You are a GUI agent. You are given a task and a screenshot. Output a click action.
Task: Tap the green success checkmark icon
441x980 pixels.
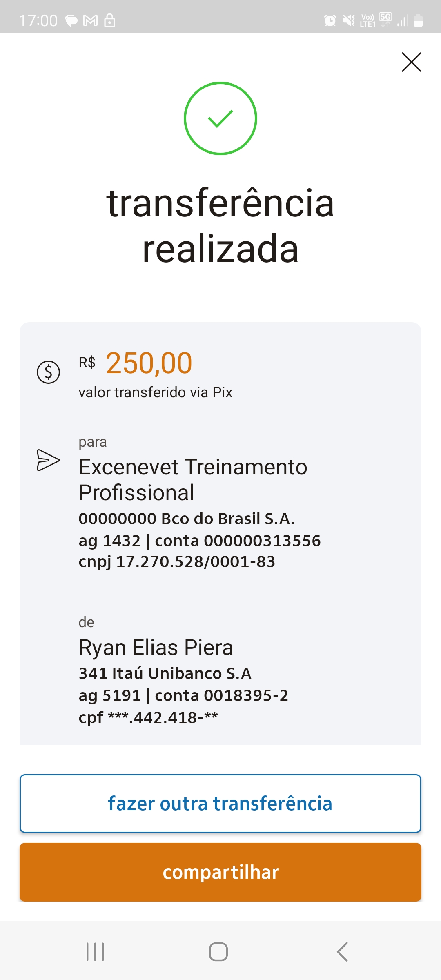(220, 118)
